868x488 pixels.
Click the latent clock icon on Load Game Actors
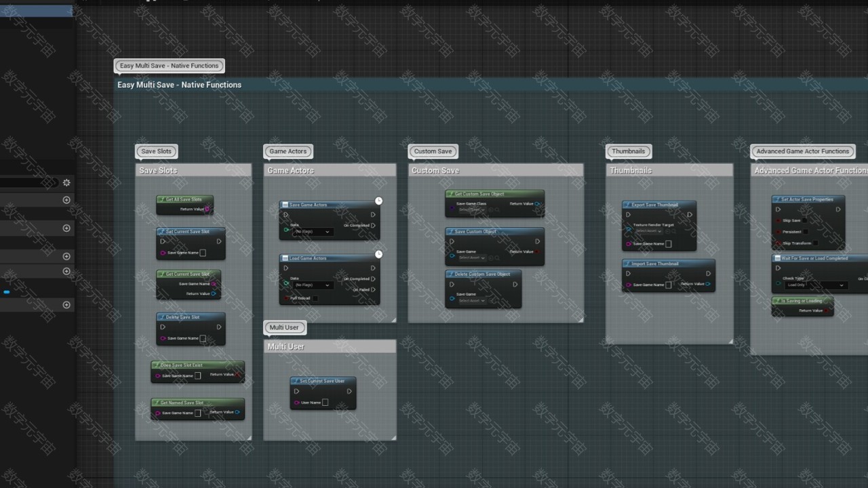point(378,254)
